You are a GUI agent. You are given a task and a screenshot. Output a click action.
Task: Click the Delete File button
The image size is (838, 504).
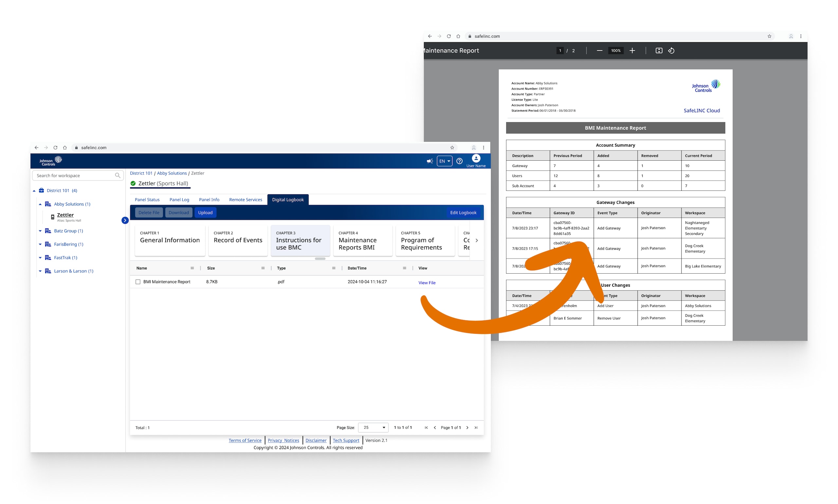click(149, 213)
